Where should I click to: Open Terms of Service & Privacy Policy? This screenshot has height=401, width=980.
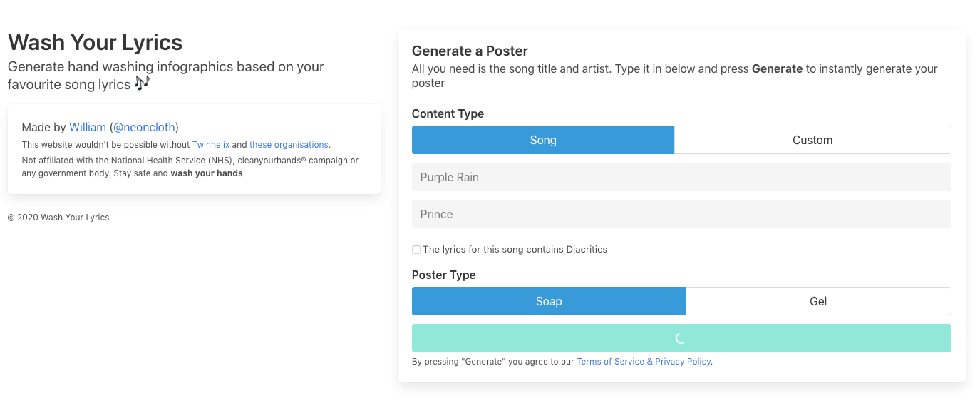coord(644,362)
